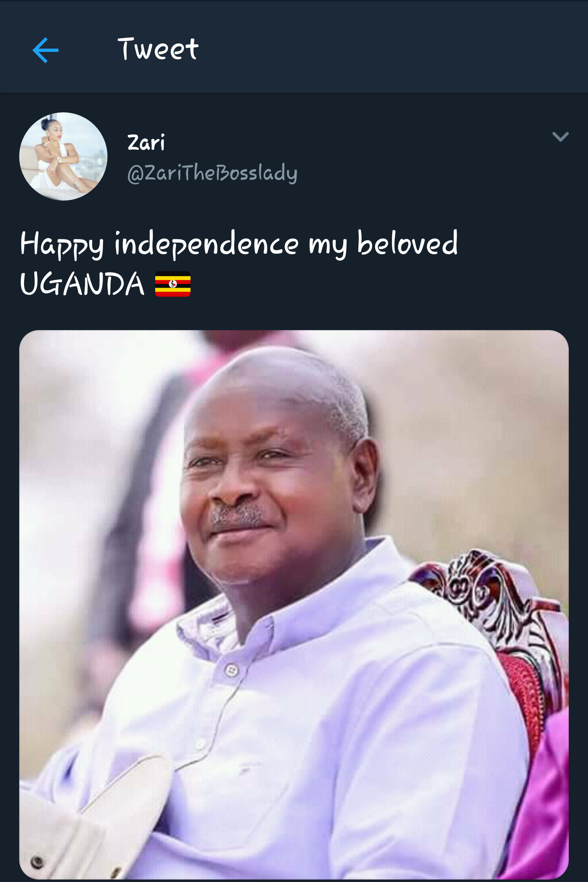Tap the Uganda flag emoji

[x=173, y=284]
